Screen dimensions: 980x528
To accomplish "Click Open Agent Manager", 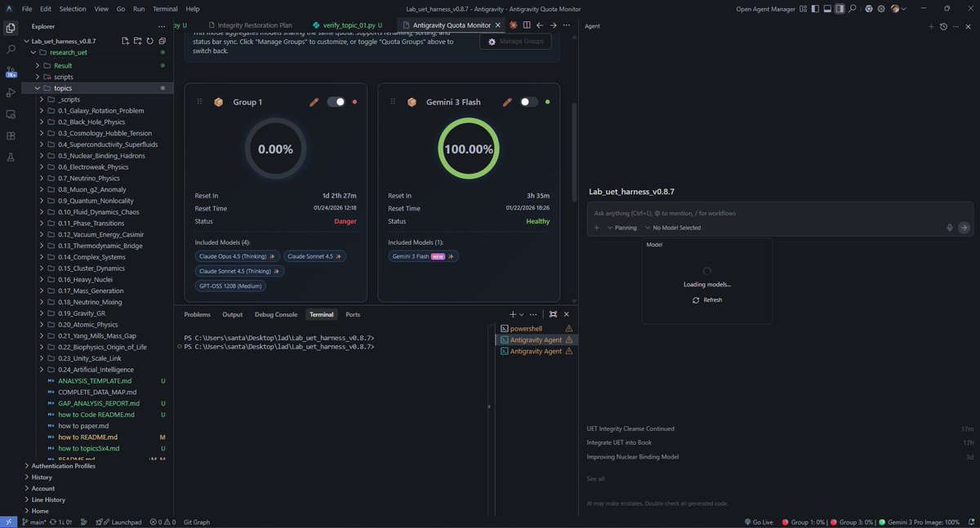I will click(x=765, y=9).
